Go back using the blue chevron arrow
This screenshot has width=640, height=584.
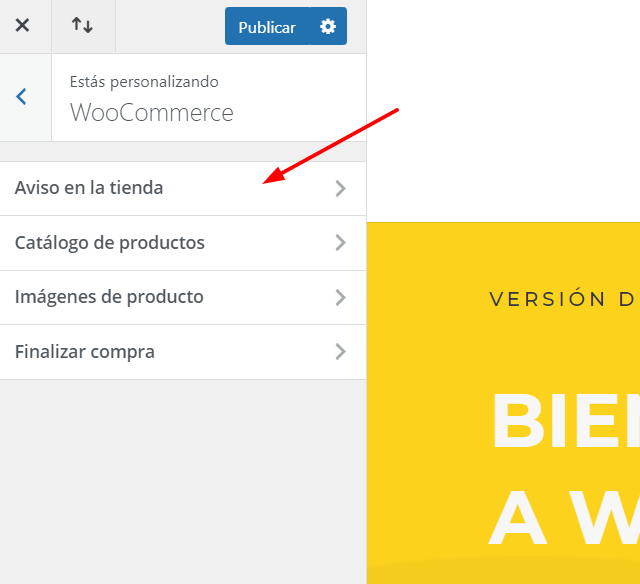click(x=22, y=97)
